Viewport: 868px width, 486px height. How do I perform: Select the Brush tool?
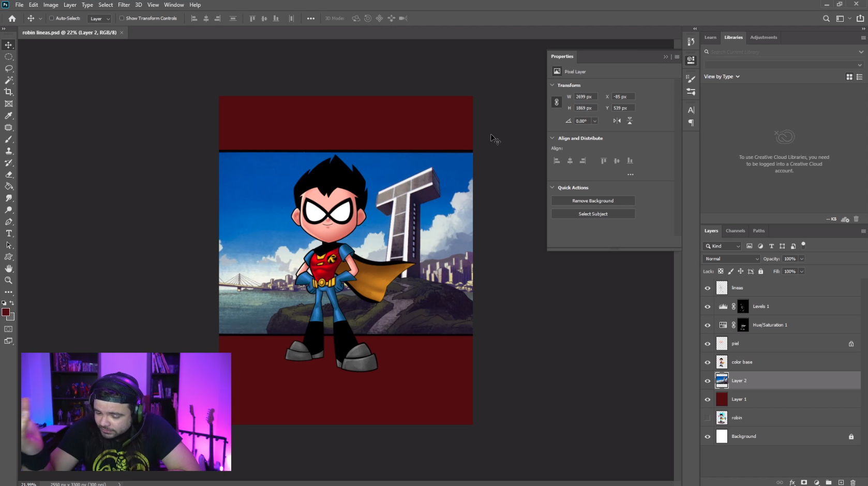pos(9,139)
